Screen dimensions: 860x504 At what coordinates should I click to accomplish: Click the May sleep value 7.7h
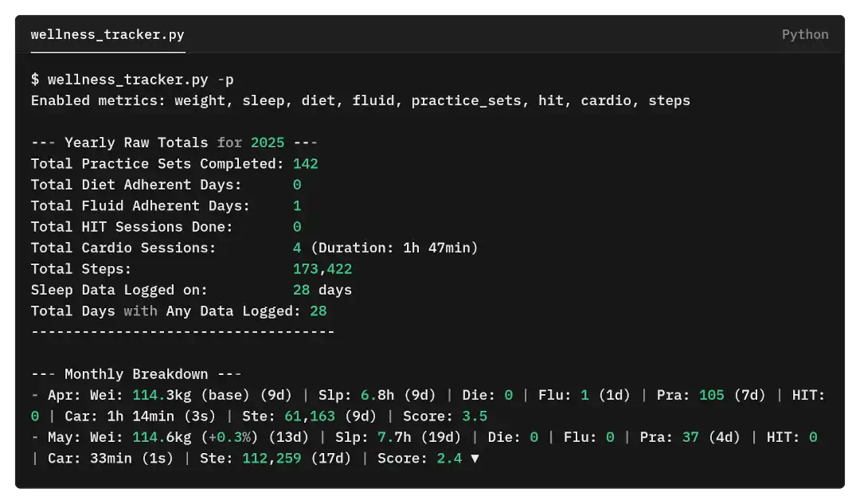394,437
